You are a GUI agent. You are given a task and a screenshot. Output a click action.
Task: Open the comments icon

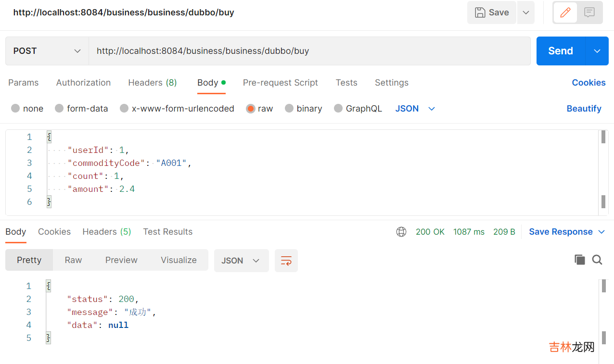pyautogui.click(x=589, y=13)
